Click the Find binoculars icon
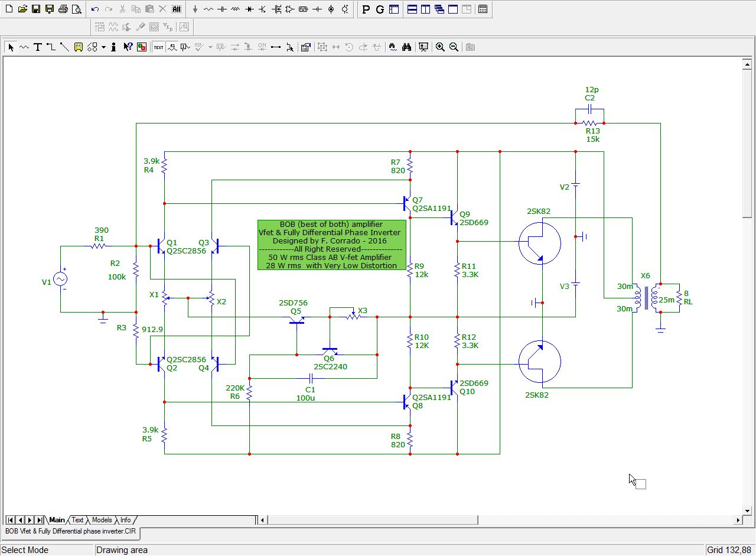 click(x=406, y=47)
